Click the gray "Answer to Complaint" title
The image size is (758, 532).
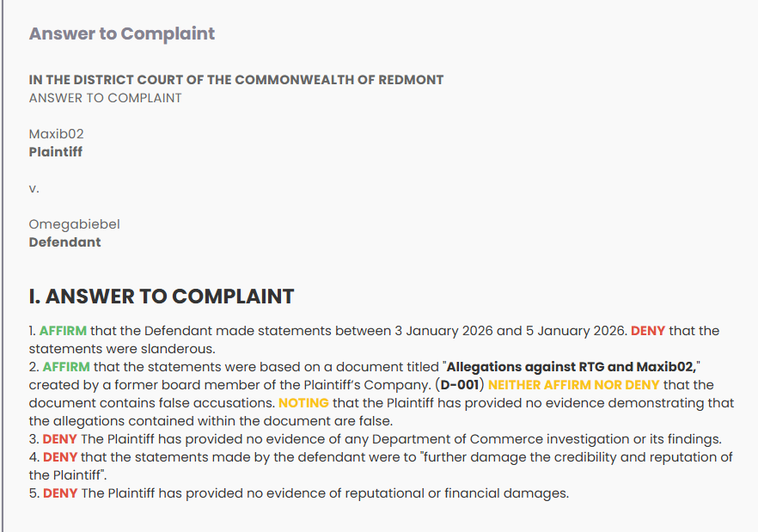pos(122,34)
